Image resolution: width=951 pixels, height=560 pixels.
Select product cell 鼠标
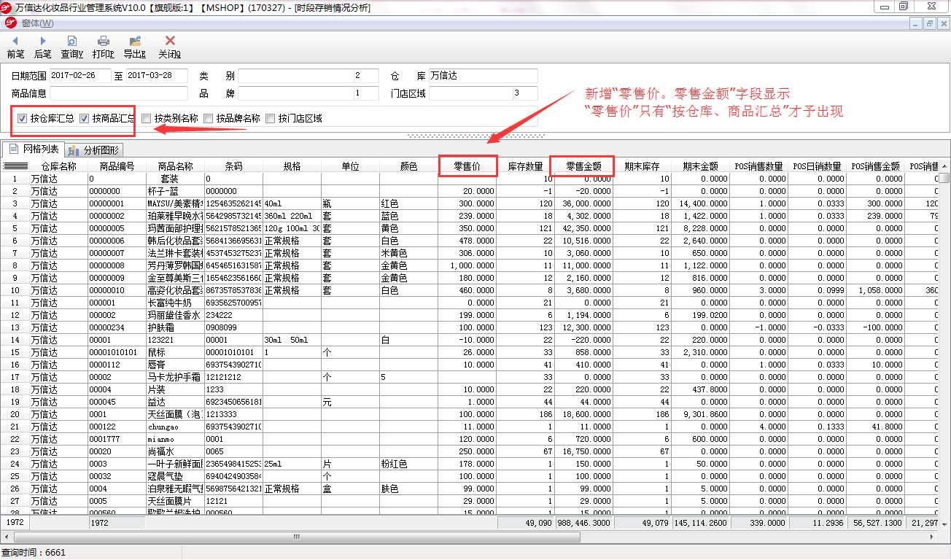(175, 352)
